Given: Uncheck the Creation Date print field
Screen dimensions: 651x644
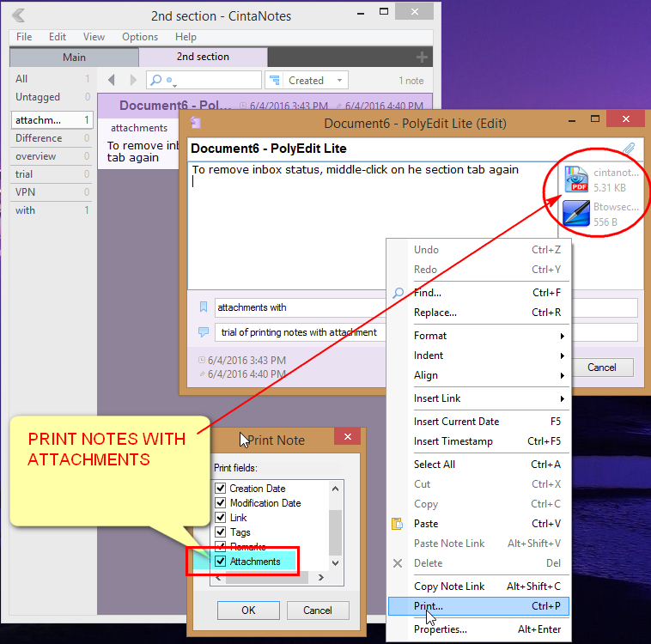Looking at the screenshot, I should tap(221, 488).
